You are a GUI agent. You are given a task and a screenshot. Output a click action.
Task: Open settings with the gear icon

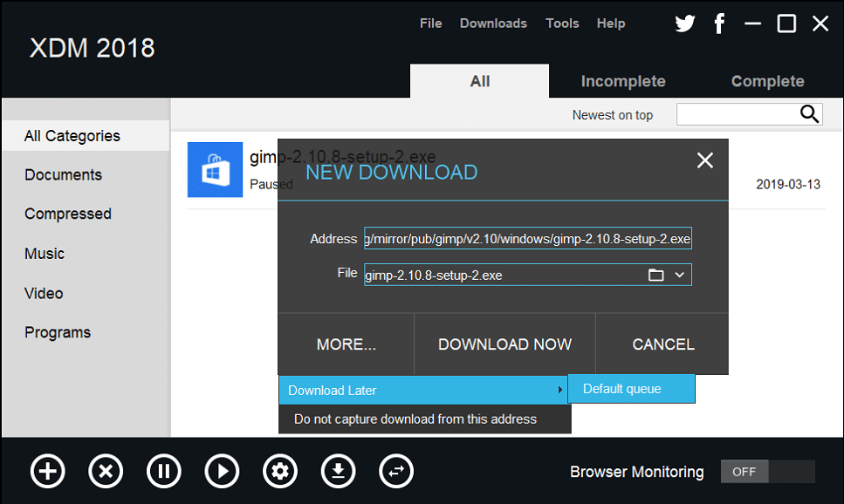[280, 471]
